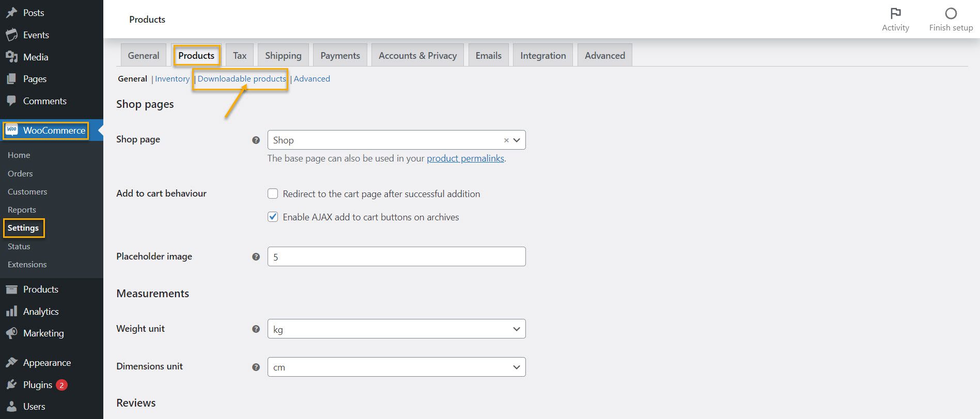Image resolution: width=980 pixels, height=419 pixels.
Task: Click the Media library icon
Action: click(x=11, y=57)
